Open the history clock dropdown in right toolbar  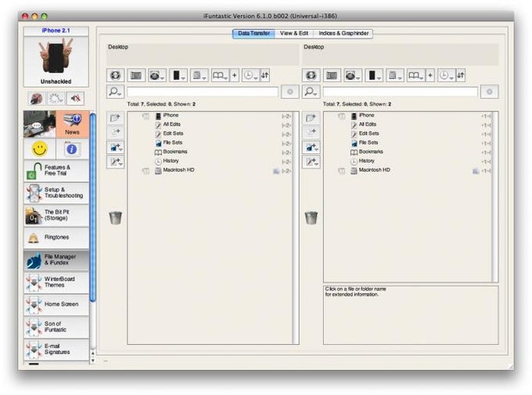click(447, 75)
